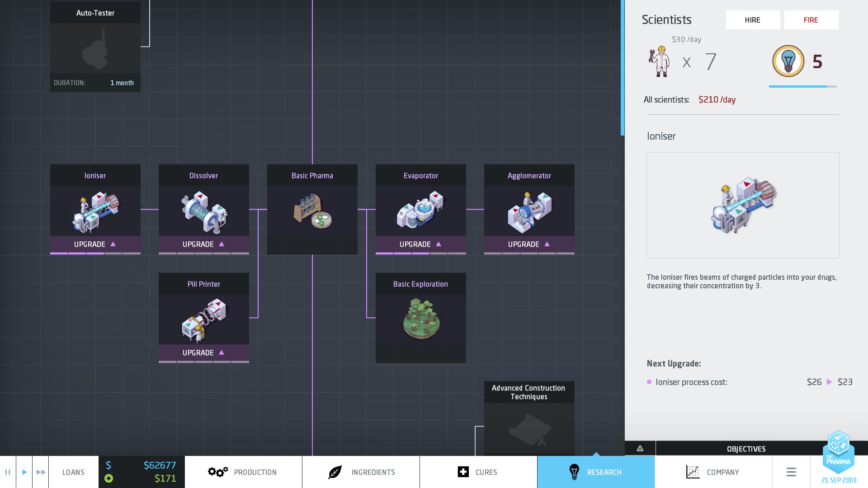
Task: Open the Ingredients tab
Action: pos(361,472)
